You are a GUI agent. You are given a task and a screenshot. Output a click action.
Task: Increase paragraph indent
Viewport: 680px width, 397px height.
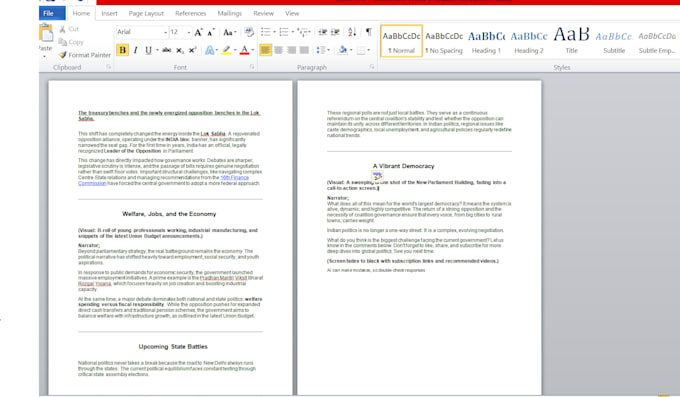[x=335, y=32]
